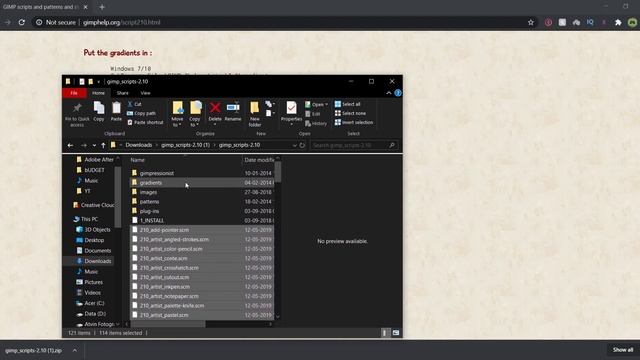Click the horizontal scrollbar of file list

(x=168, y=324)
